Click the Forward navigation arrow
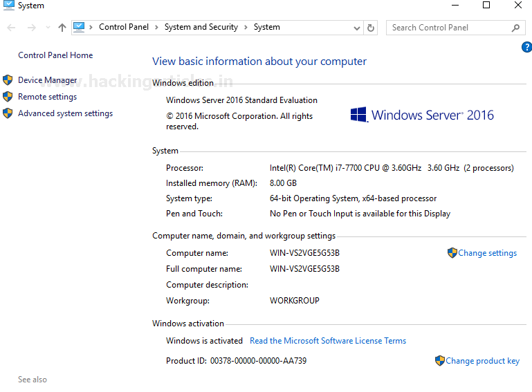The width and height of the screenshot is (532, 392). point(32,28)
